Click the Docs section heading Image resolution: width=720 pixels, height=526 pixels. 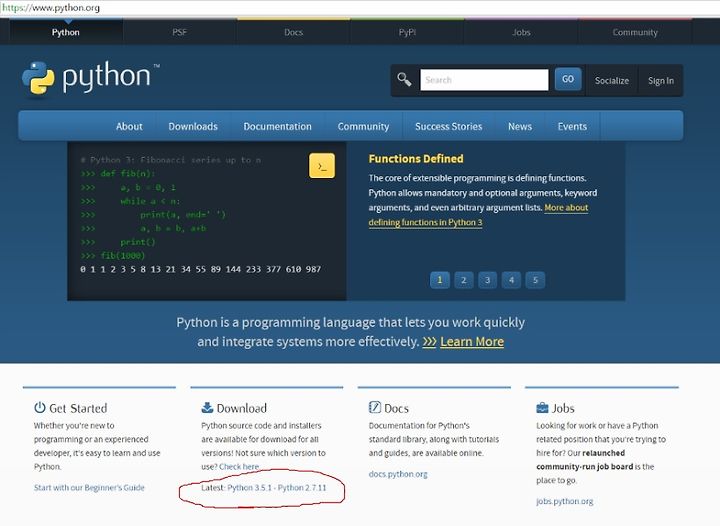pos(396,408)
